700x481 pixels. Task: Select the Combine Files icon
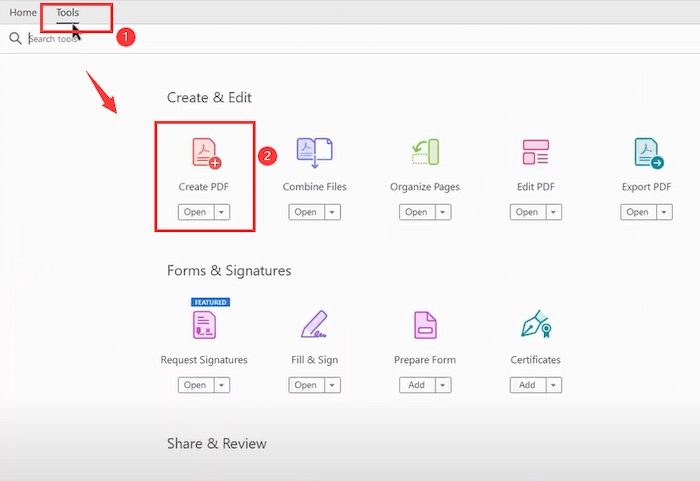[315, 153]
